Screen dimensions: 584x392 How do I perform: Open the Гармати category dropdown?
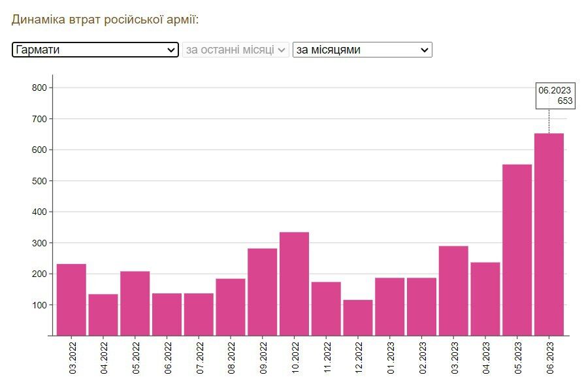click(x=95, y=50)
